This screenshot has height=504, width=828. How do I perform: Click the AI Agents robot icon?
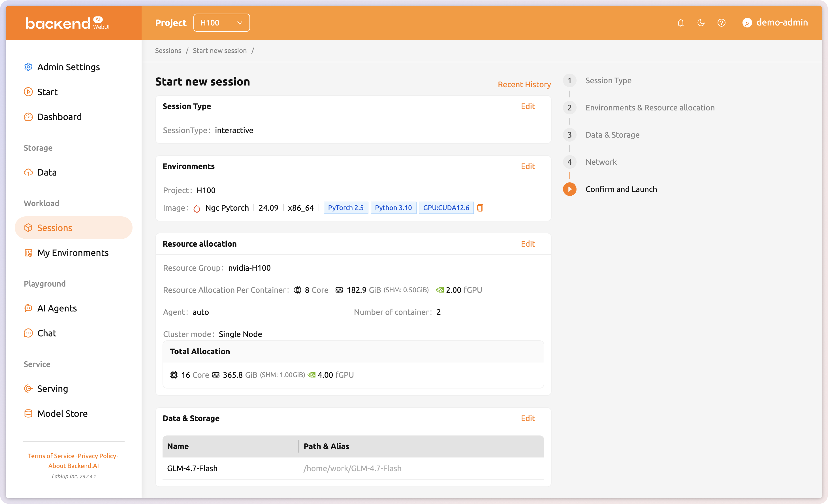pos(28,308)
